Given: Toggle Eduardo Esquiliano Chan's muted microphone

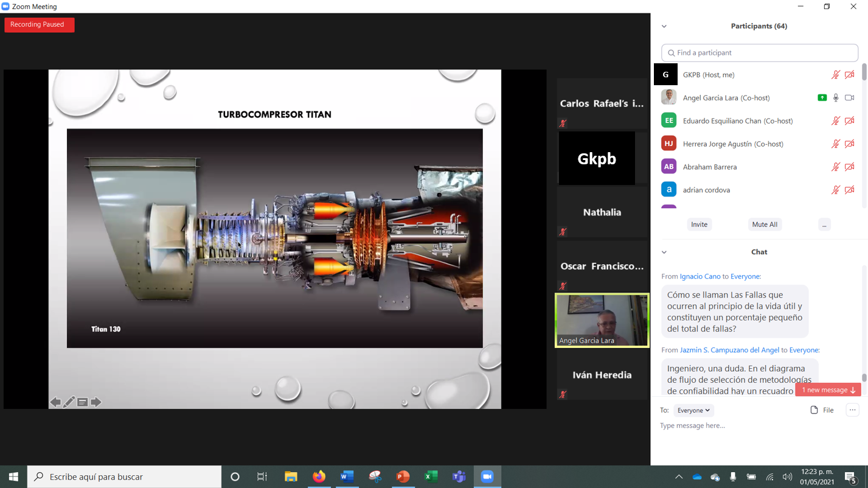Looking at the screenshot, I should pyautogui.click(x=836, y=121).
